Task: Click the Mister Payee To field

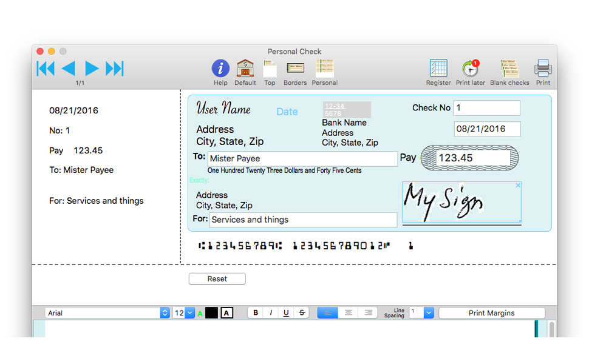Action: [302, 159]
